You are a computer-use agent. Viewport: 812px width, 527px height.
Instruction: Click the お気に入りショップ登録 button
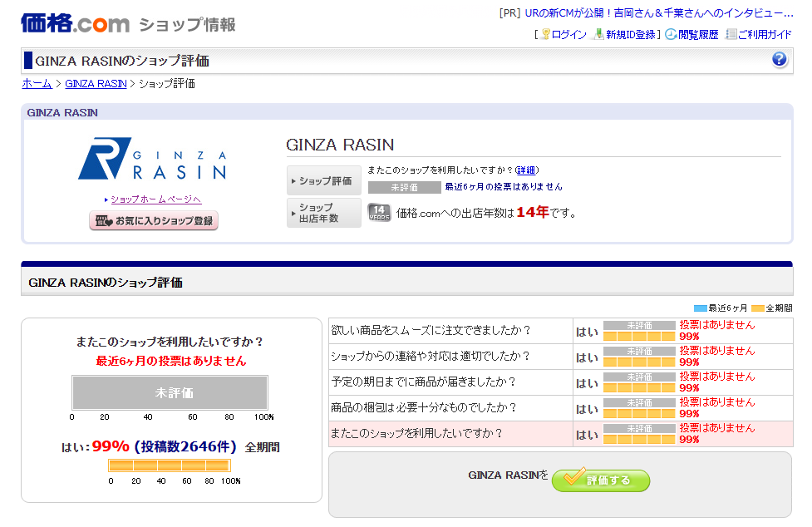pos(154,220)
